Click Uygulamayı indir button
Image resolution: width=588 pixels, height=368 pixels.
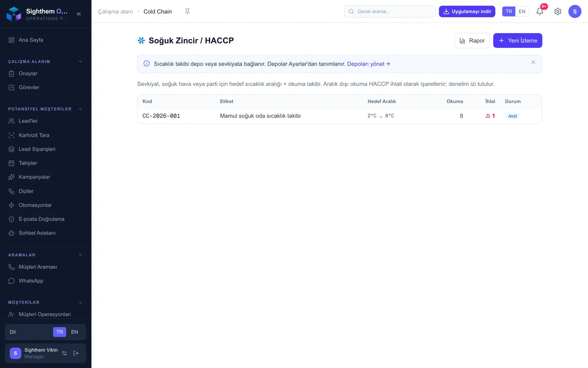point(467,11)
